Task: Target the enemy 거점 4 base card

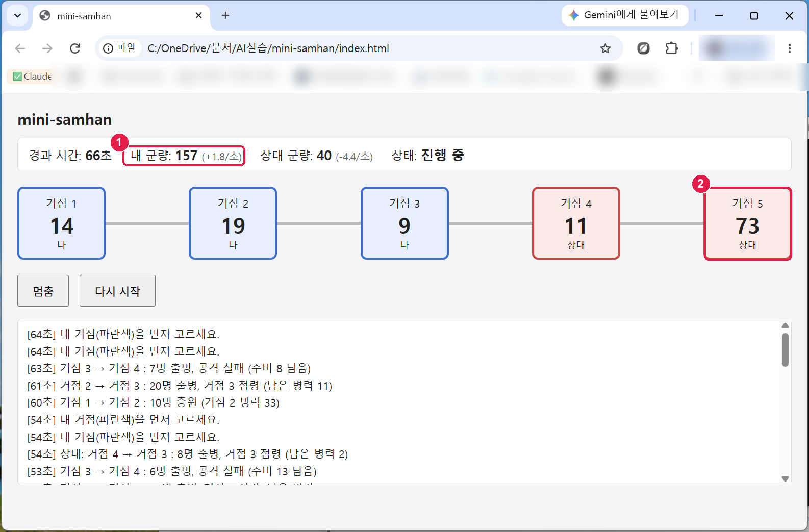Action: 576,223
